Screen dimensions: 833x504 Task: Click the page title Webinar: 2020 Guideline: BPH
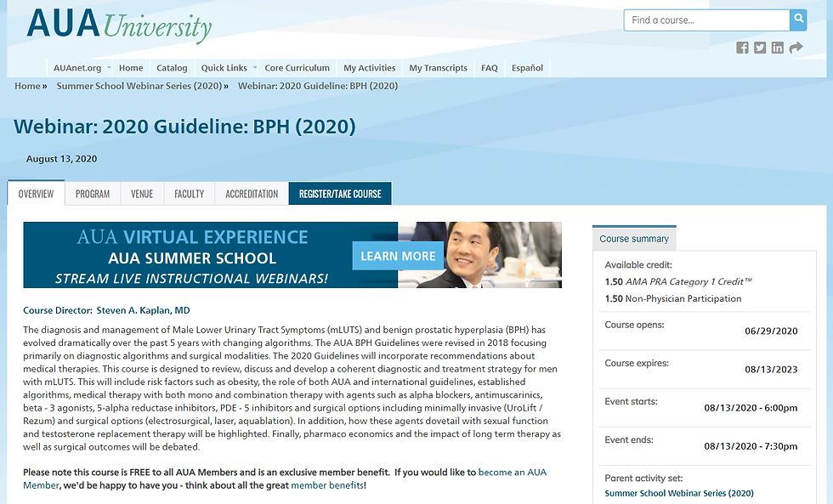coord(184,127)
